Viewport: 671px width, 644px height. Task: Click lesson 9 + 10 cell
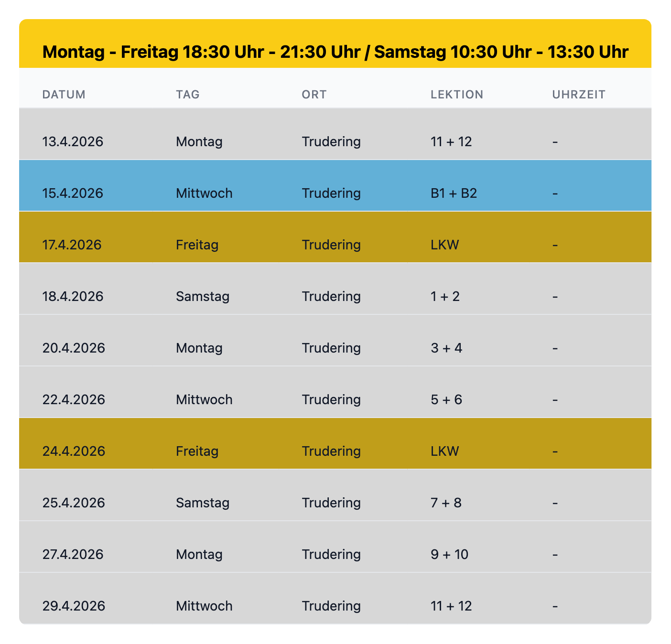coord(449,555)
